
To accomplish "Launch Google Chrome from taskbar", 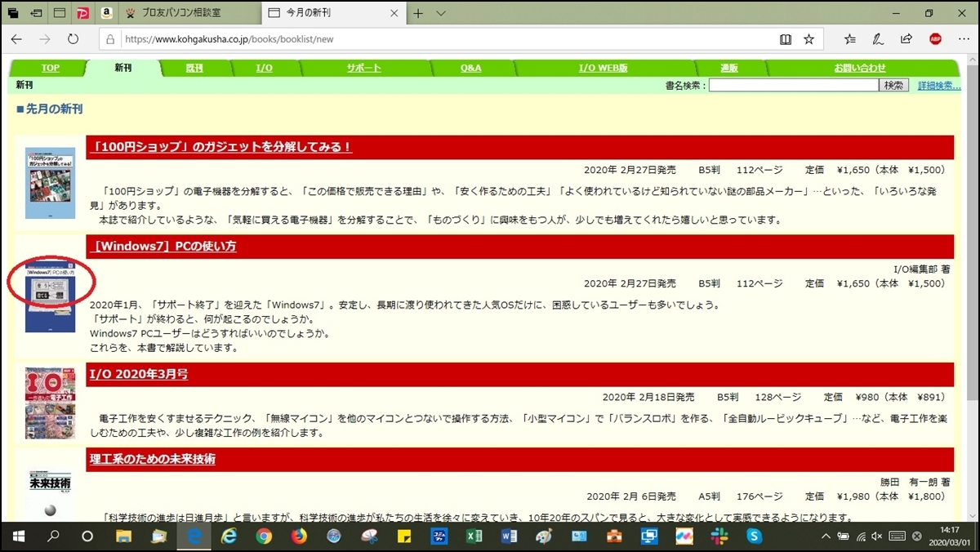I will [x=264, y=537].
